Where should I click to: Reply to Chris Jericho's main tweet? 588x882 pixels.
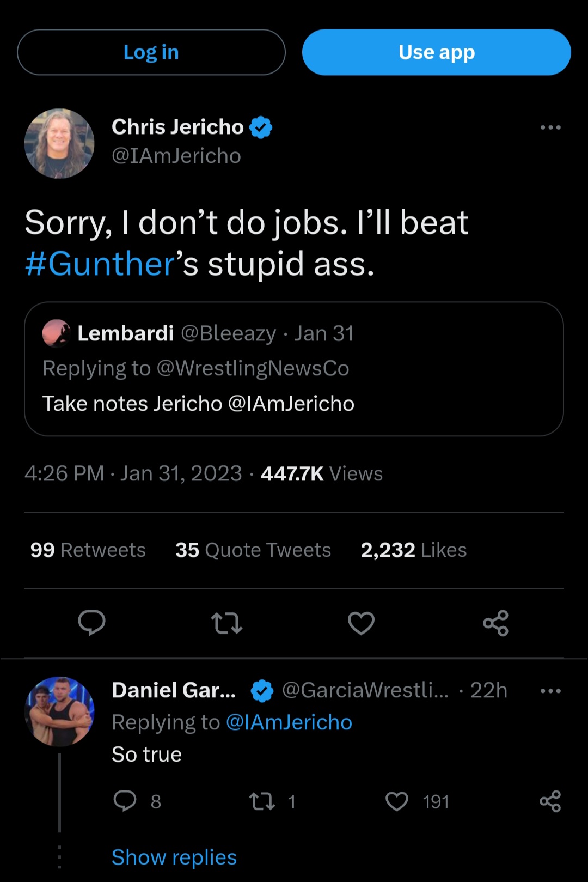(91, 623)
